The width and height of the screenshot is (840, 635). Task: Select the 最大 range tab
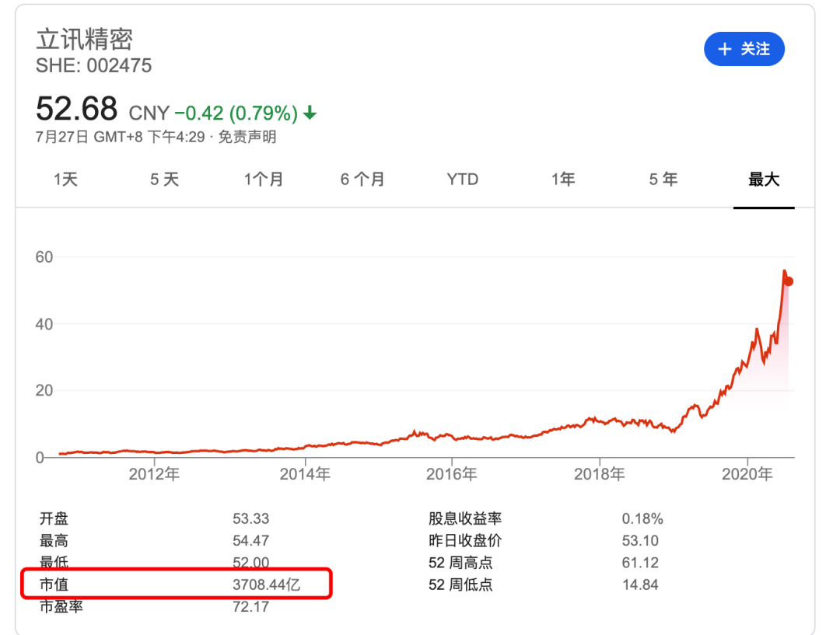[764, 180]
